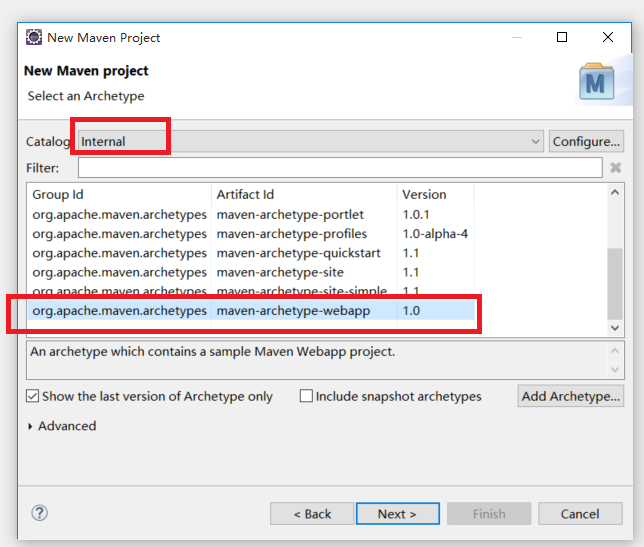Select the maven-archetype-profiles row

[251, 234]
